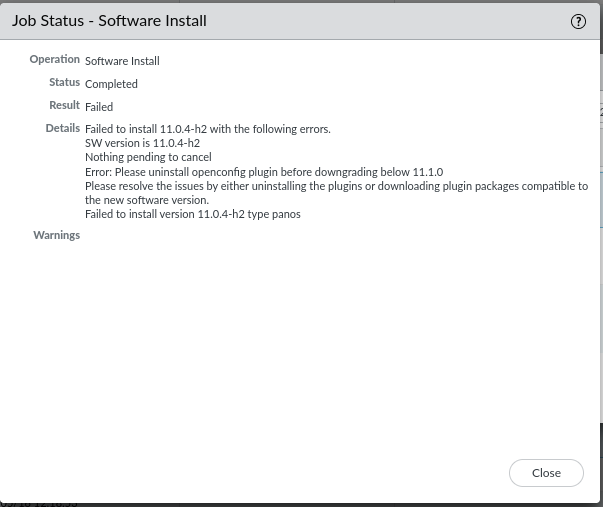Click the 'Failed to install version... type panos' line
Screen dimensions: 603x507
(193, 214)
